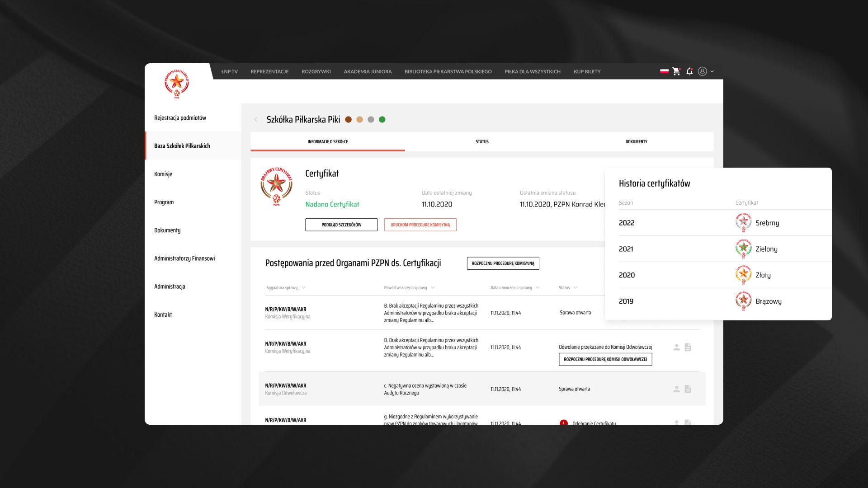Image resolution: width=868 pixels, height=488 pixels.
Task: Open Rozgrywki in top navigation
Action: pyautogui.click(x=316, y=71)
